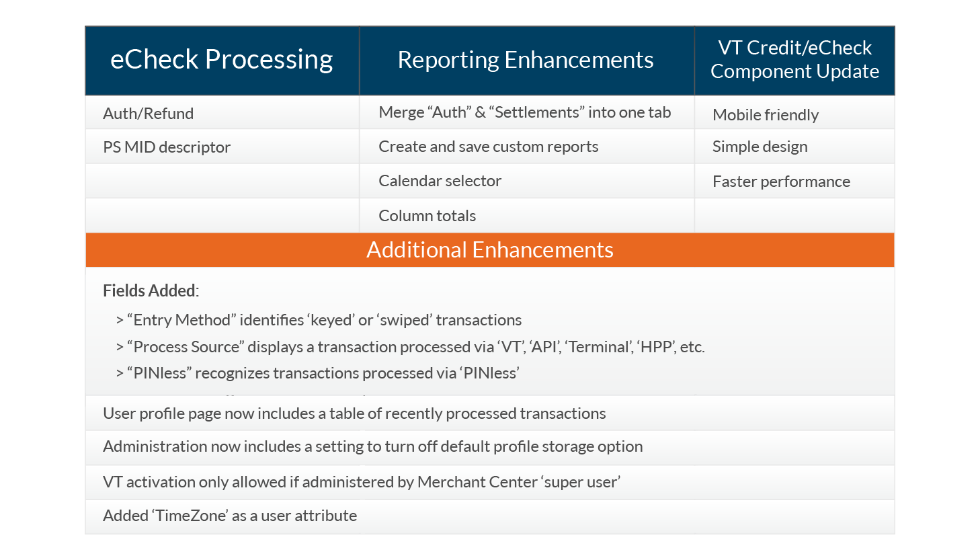Select the Process Source bullet line
The height and width of the screenshot is (560, 980).
pyautogui.click(x=411, y=347)
